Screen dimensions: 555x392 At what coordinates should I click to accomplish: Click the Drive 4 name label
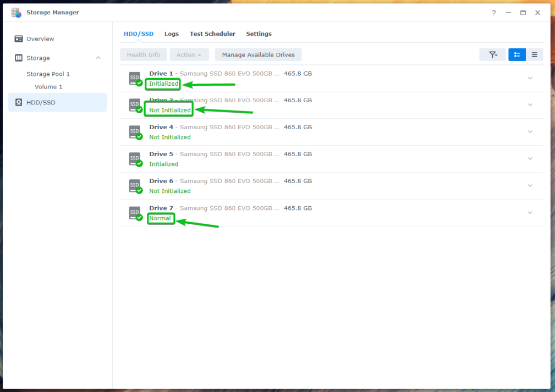pyautogui.click(x=161, y=127)
